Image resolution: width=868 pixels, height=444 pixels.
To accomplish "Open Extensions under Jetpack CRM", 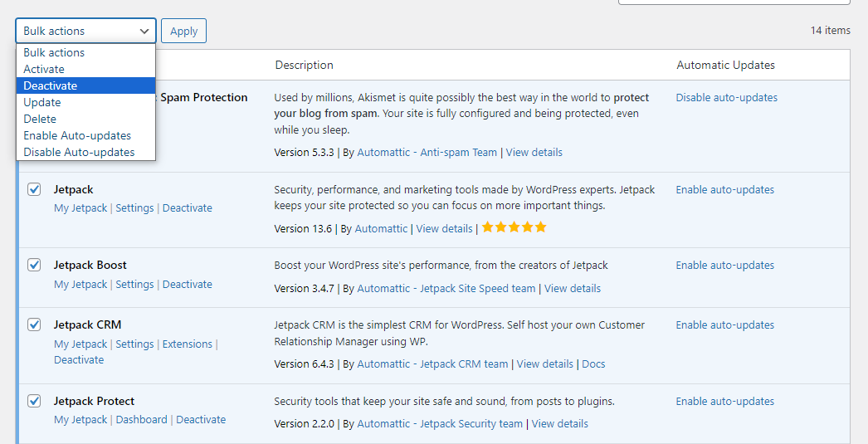I will tap(187, 344).
